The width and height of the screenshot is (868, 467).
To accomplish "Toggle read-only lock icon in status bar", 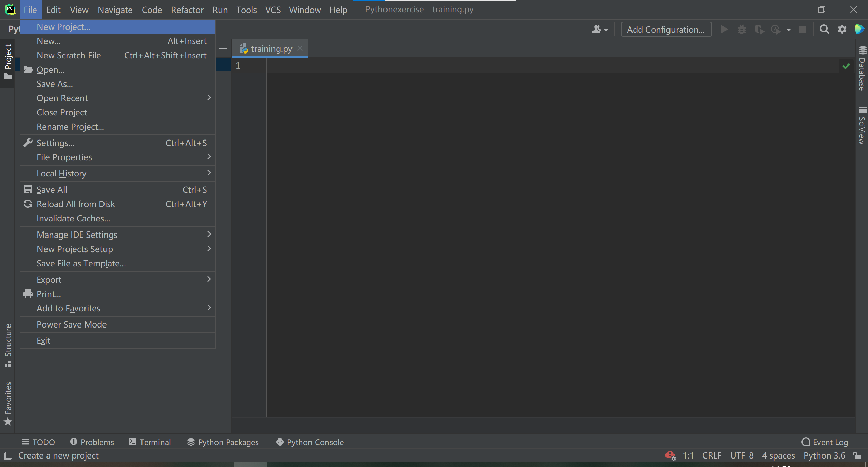I will 857,455.
